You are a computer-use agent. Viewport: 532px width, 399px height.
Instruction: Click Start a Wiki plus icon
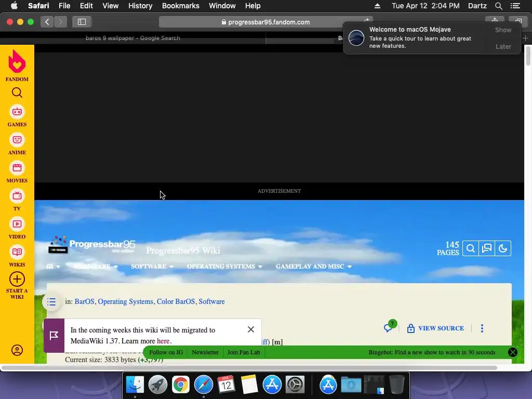[x=17, y=279]
